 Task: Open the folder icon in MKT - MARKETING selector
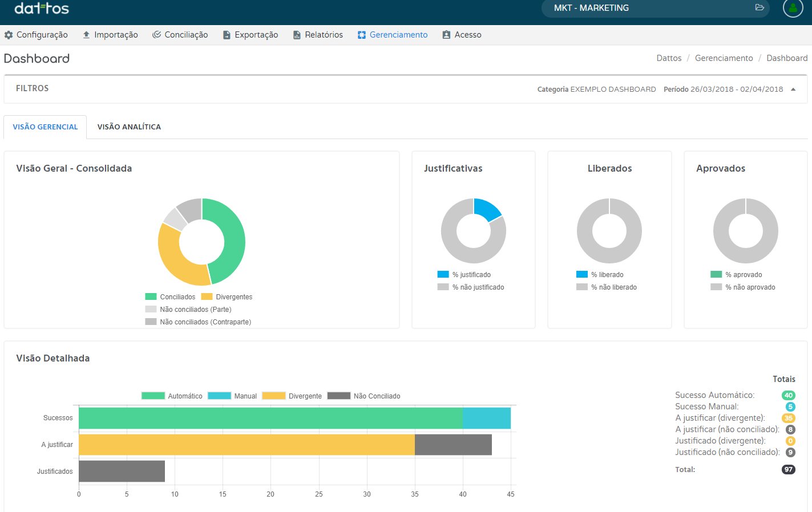click(x=760, y=7)
